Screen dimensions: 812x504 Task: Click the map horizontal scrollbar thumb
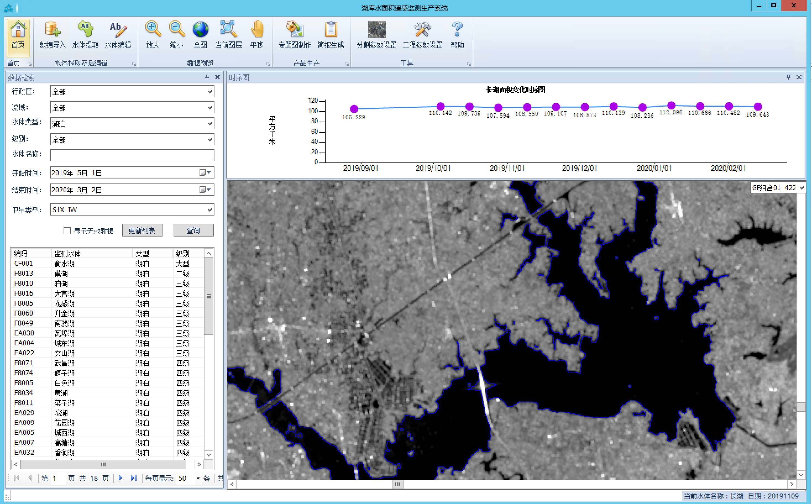tap(397, 484)
